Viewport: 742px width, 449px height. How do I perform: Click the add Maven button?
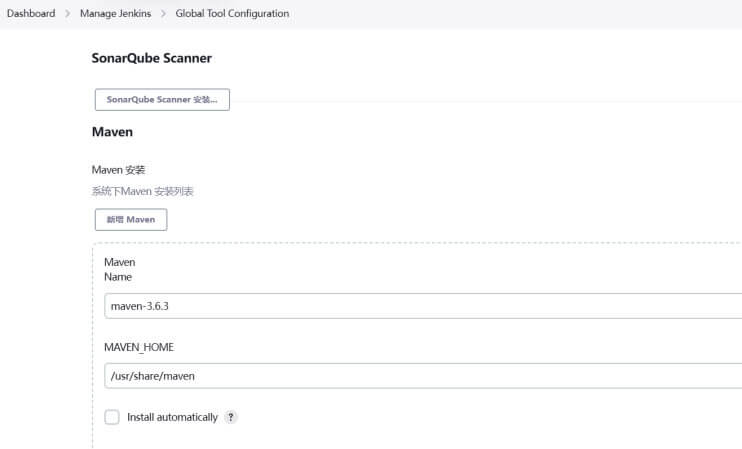click(131, 220)
